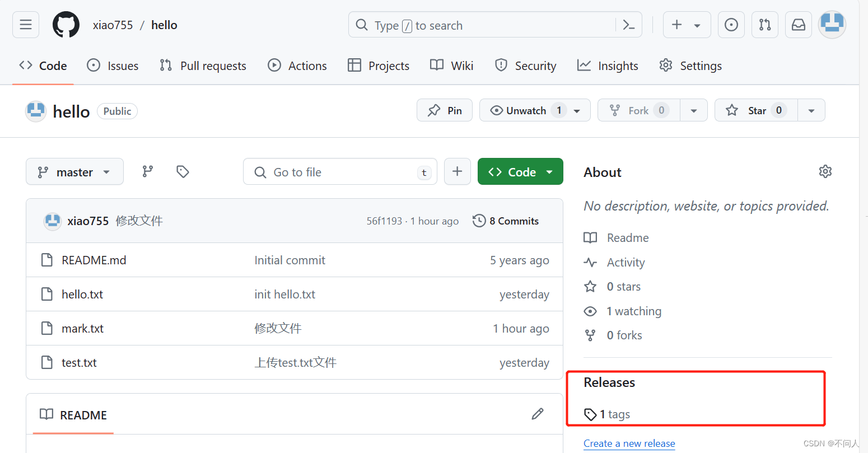Switch to the Code tab
This screenshot has width=868, height=453.
[x=43, y=66]
